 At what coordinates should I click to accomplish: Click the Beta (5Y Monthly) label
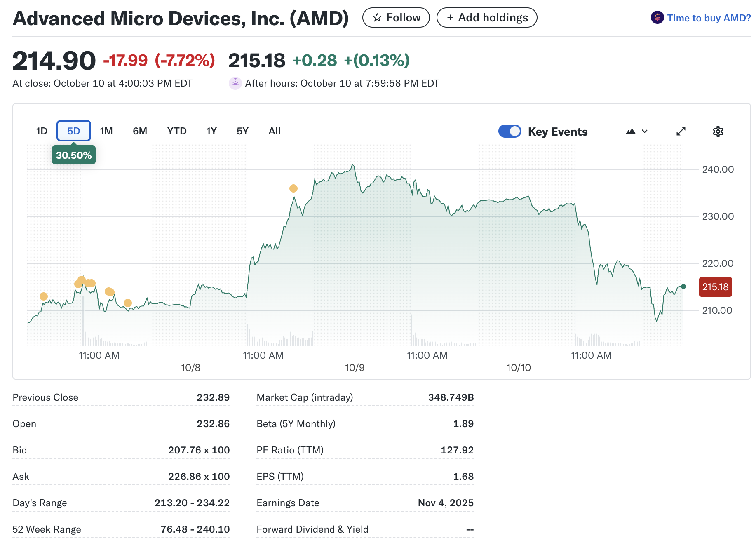[x=296, y=424]
